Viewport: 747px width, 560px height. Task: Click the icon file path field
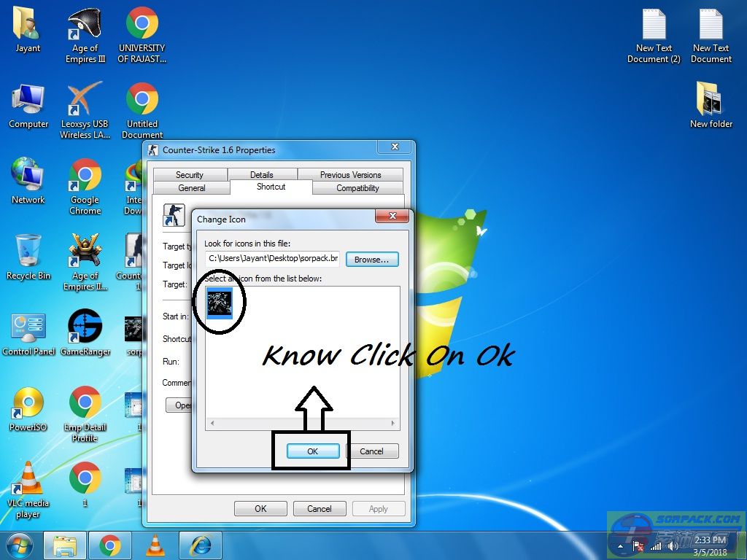pyautogui.click(x=272, y=258)
